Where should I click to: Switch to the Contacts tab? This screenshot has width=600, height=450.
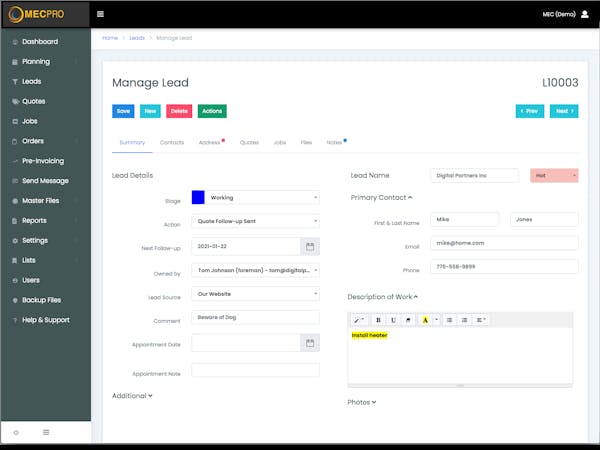coord(172,142)
